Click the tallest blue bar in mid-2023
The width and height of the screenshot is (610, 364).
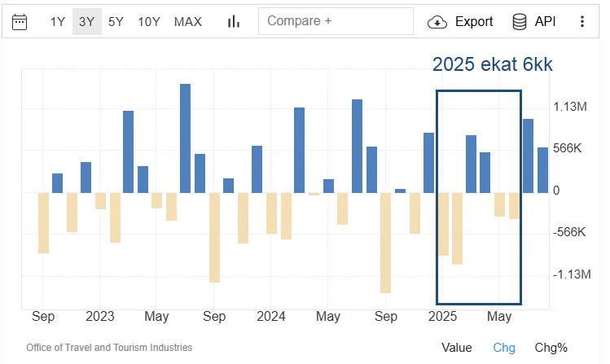pos(186,138)
